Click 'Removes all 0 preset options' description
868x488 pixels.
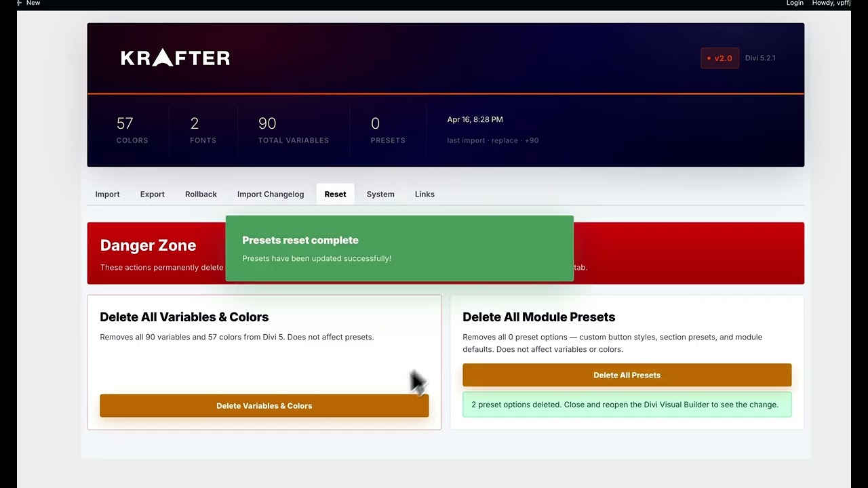tap(612, 343)
